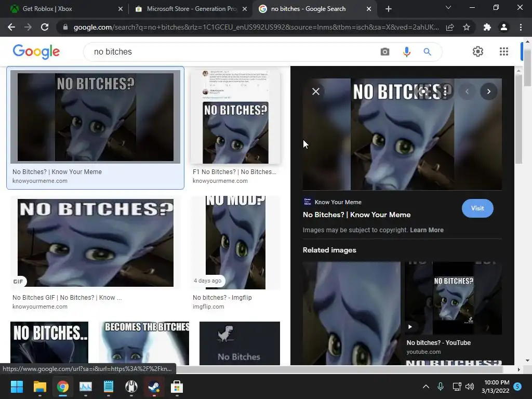Click Know Your Meme source name
Viewport: 532px width, 399px height.
pyautogui.click(x=338, y=202)
